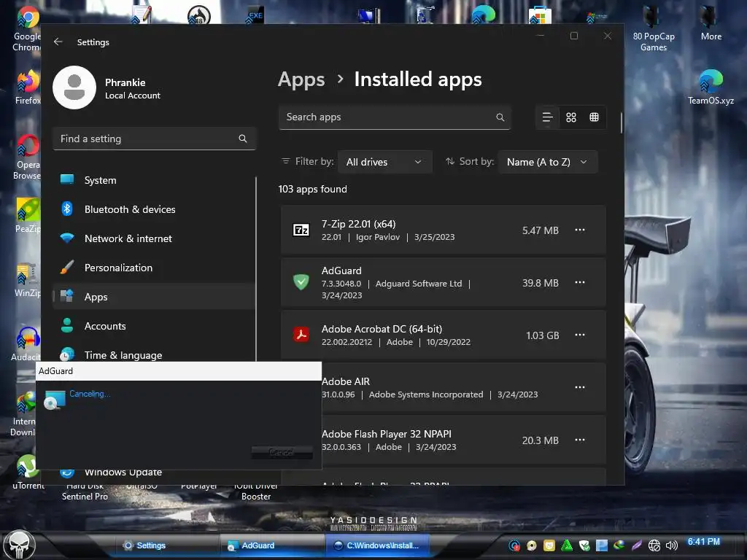The image size is (747, 560).
Task: Open Opera Browser desktop shortcut
Action: [x=28, y=157]
